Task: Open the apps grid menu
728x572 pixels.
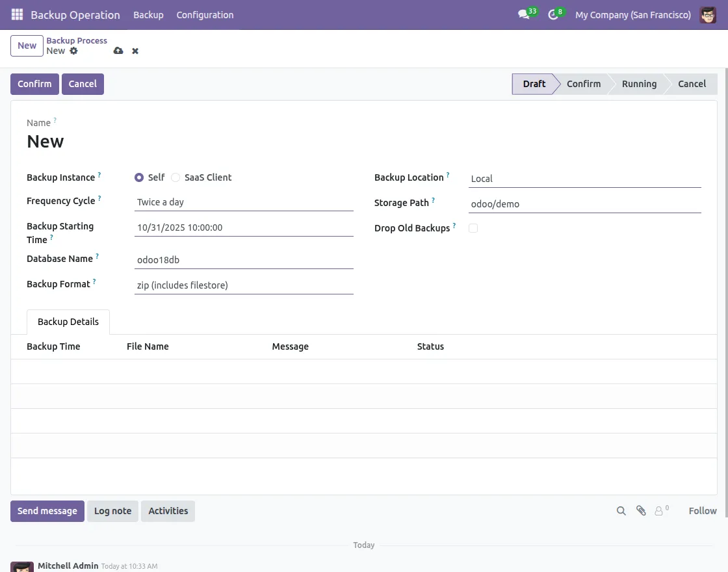Action: pyautogui.click(x=16, y=14)
